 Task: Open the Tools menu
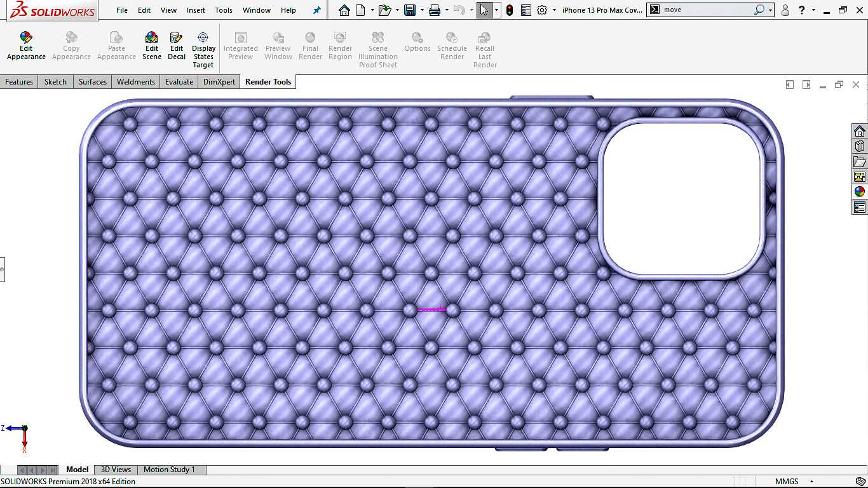coord(224,10)
